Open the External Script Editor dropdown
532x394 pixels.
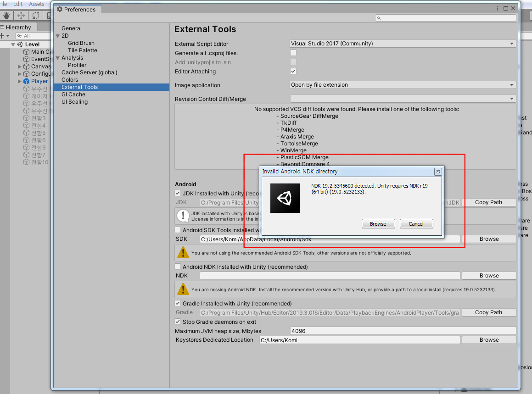pos(403,44)
